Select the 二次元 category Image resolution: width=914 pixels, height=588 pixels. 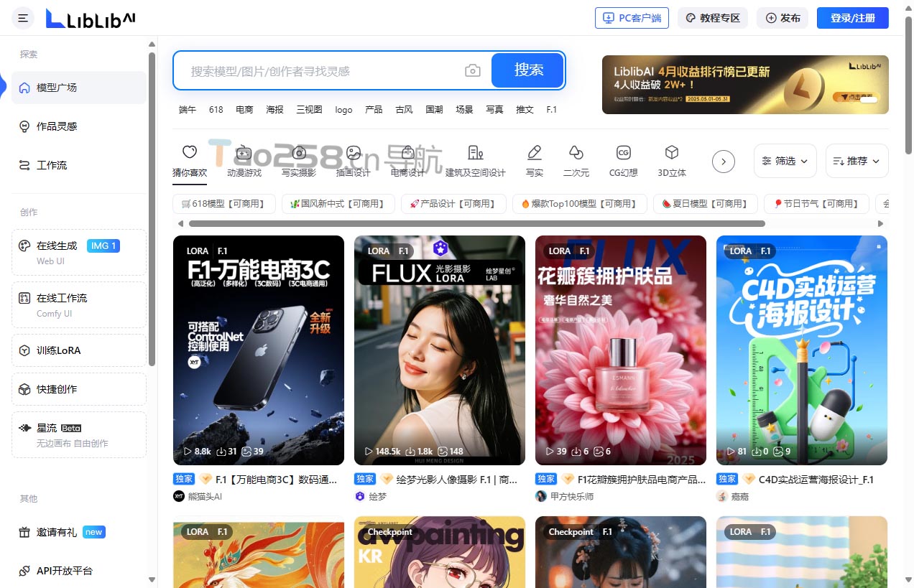point(576,161)
